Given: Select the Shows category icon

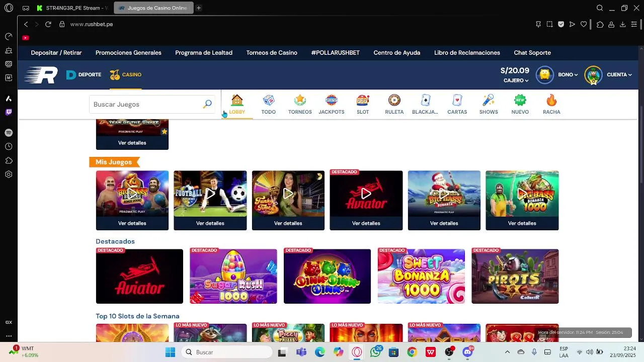Looking at the screenshot, I should [489, 104].
